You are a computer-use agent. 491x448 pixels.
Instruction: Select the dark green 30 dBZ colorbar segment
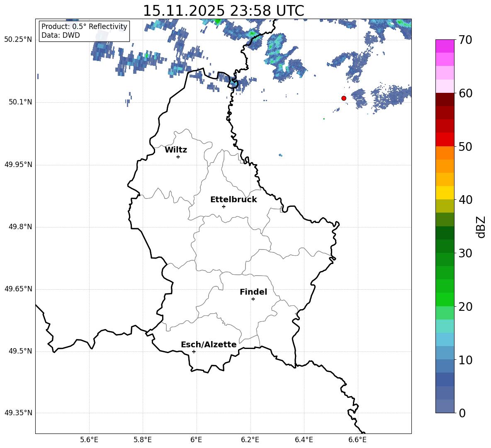coord(445,246)
